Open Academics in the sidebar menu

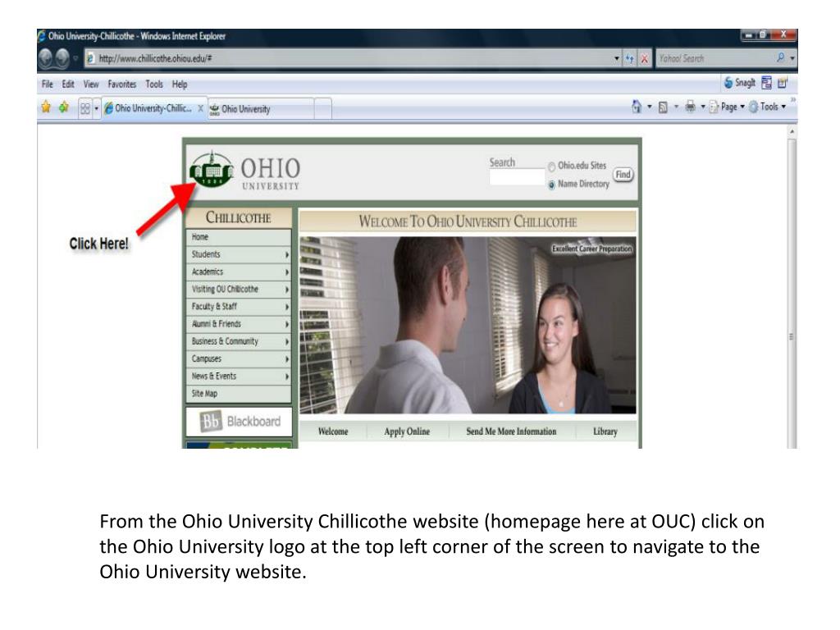click(239, 272)
